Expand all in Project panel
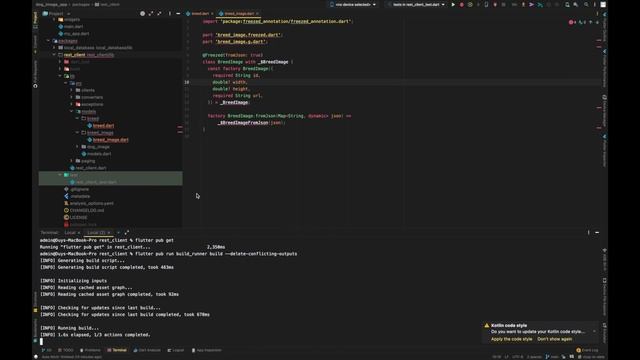 151,13
